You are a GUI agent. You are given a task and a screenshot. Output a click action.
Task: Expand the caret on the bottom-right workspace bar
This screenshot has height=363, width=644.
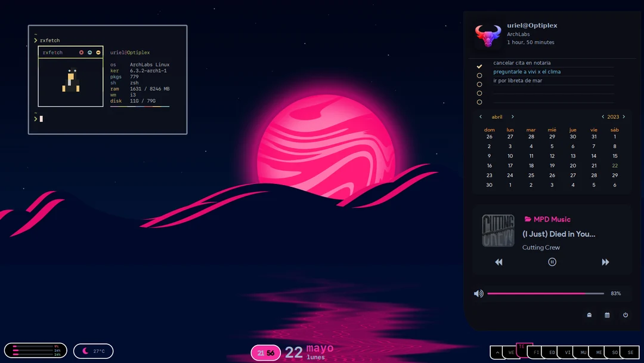[497, 352]
